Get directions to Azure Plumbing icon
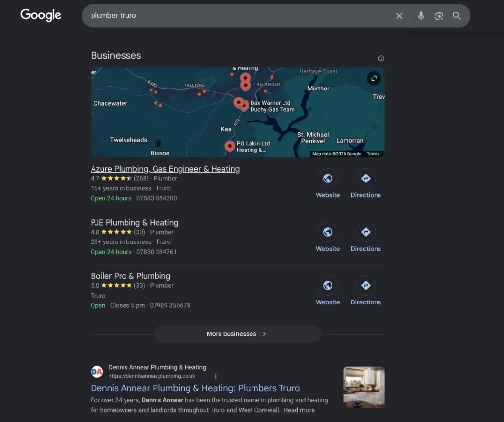The height and width of the screenshot is (422, 504). [366, 178]
